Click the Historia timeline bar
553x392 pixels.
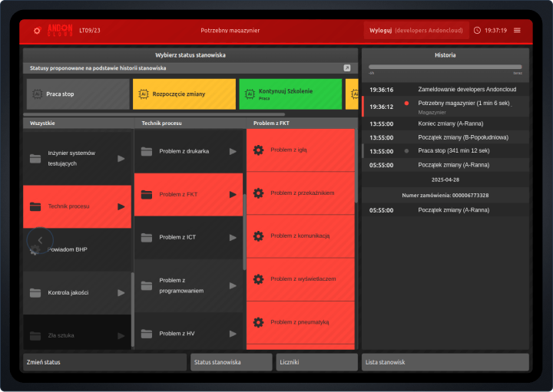tap(445, 68)
